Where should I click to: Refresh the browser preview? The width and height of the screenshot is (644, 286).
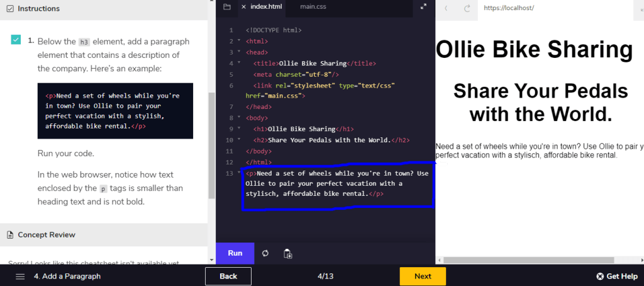[x=467, y=8]
